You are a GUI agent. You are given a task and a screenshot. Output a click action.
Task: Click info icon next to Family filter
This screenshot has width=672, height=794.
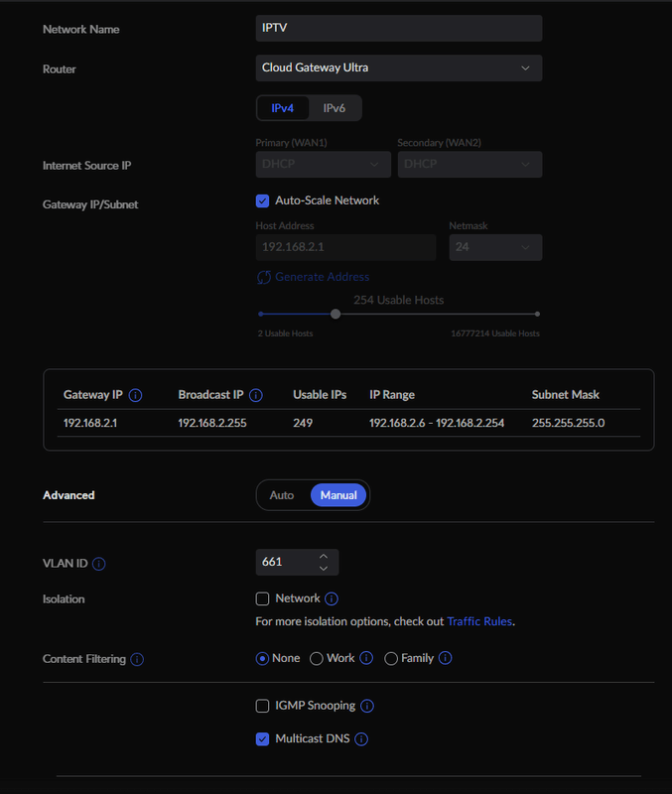[445, 658]
